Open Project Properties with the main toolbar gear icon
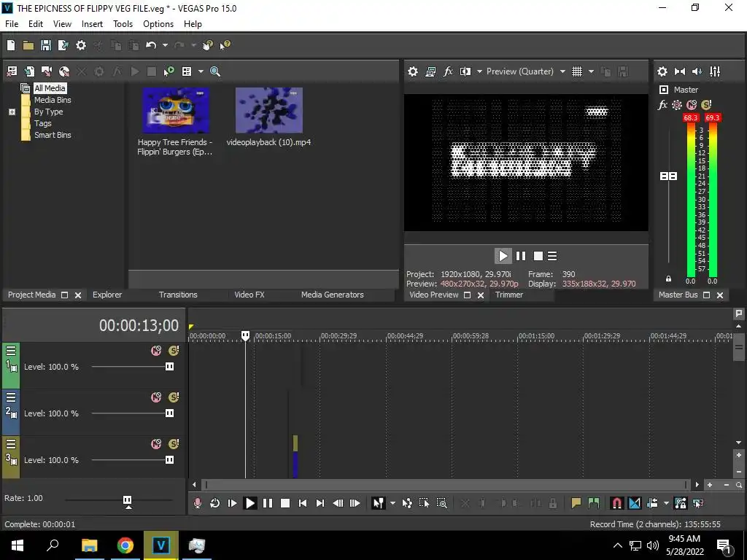This screenshot has height=560, width=747. click(81, 45)
